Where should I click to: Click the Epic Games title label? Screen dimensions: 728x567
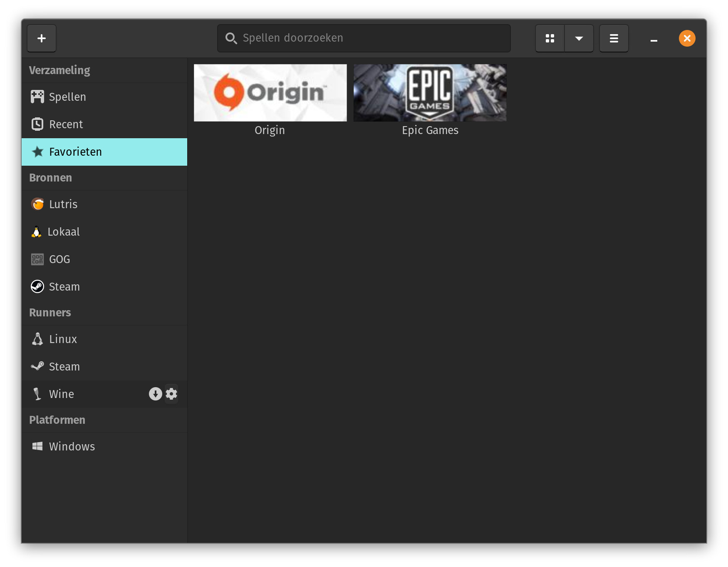(x=430, y=130)
